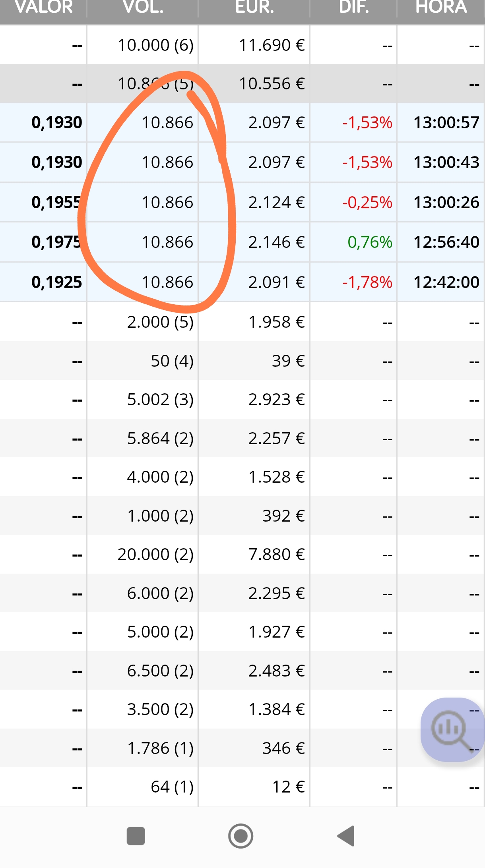Viewport: 485px width, 868px height.
Task: Tap the 50 (4) volume entry
Action: [172, 361]
